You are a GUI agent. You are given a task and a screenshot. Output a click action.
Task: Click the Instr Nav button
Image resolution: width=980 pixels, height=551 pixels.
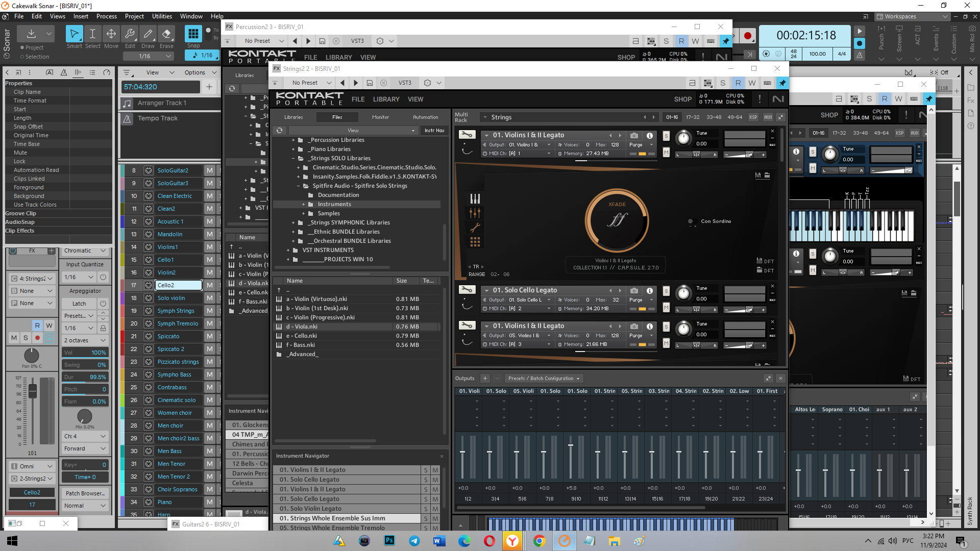tap(434, 131)
